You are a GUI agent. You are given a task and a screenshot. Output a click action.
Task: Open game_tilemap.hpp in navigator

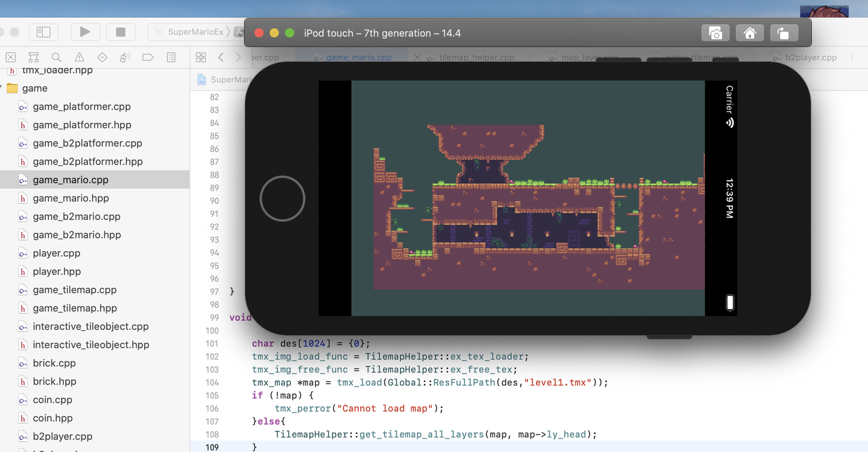pos(95,308)
